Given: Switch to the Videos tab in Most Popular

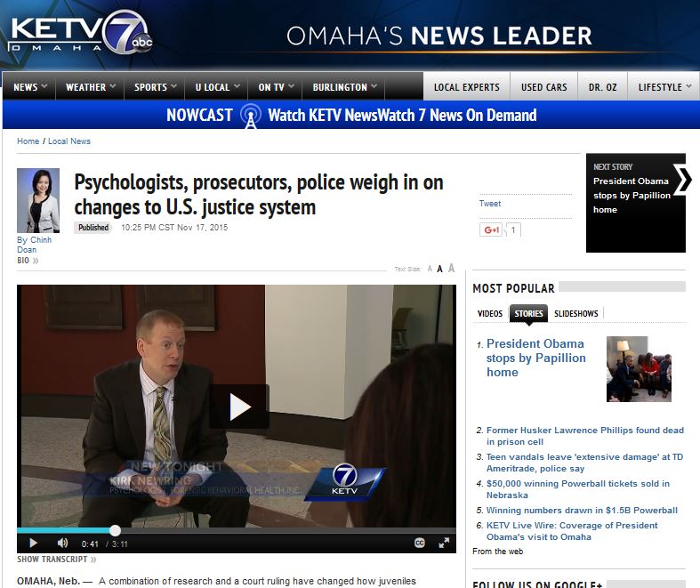Looking at the screenshot, I should pyautogui.click(x=490, y=314).
